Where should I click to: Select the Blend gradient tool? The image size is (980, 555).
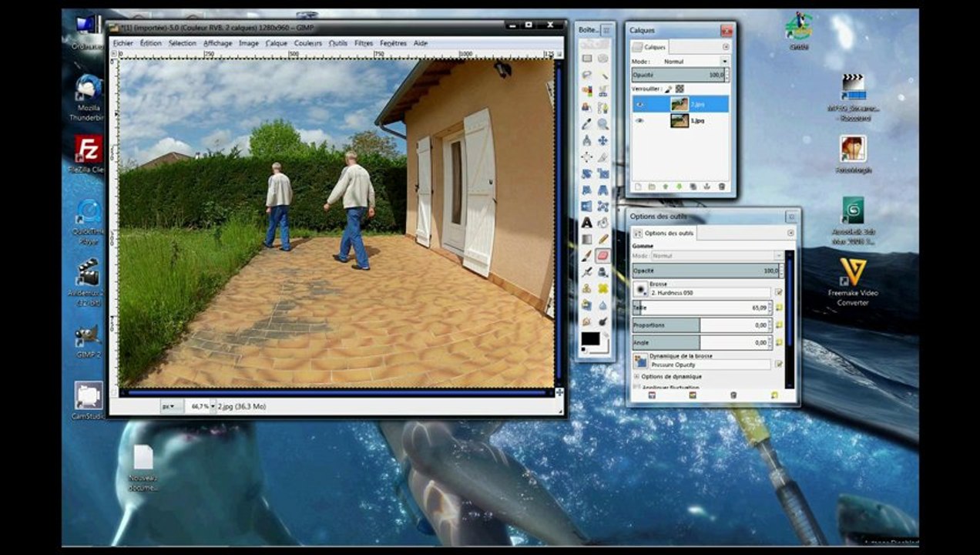[587, 239]
